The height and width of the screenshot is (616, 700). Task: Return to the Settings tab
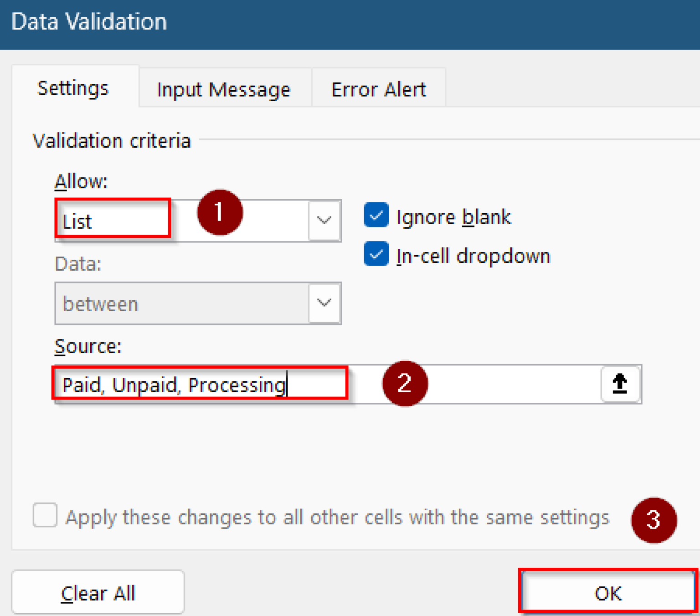[x=73, y=89]
